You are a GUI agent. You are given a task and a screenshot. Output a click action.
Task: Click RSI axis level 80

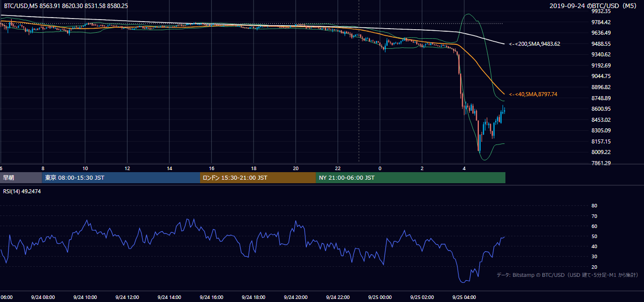coord(594,206)
